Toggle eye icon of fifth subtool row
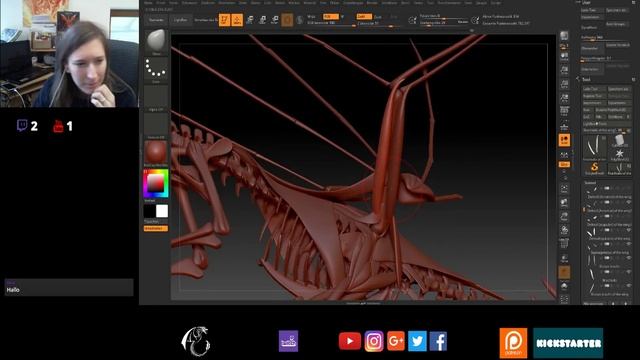 pyautogui.click(x=629, y=244)
